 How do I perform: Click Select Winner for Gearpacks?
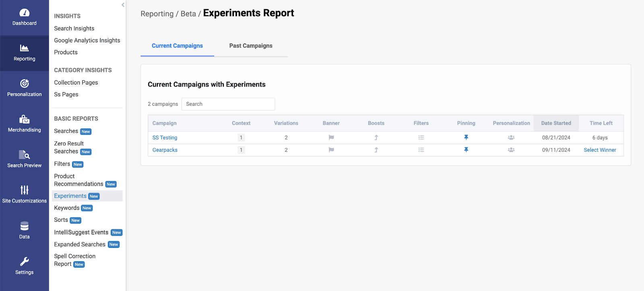(x=600, y=150)
